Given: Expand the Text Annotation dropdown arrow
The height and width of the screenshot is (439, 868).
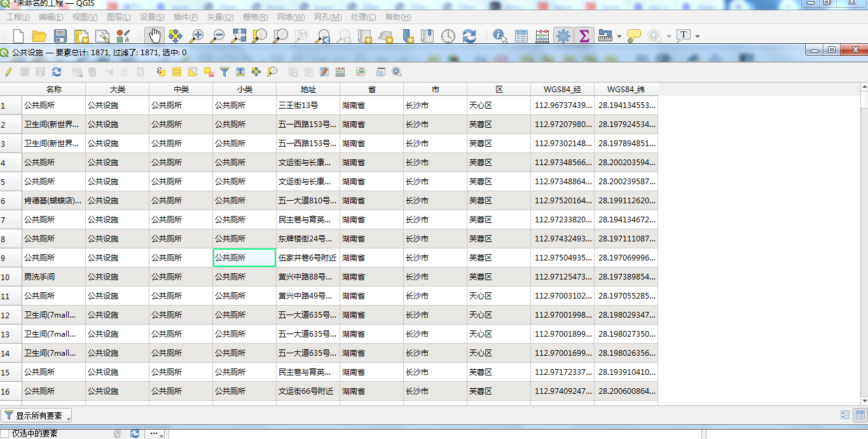Looking at the screenshot, I should pos(698,36).
